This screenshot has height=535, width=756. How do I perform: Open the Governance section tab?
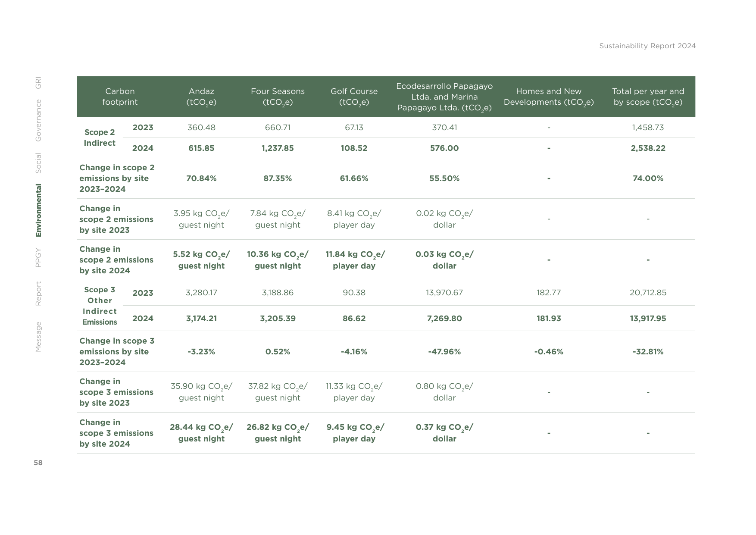38,120
